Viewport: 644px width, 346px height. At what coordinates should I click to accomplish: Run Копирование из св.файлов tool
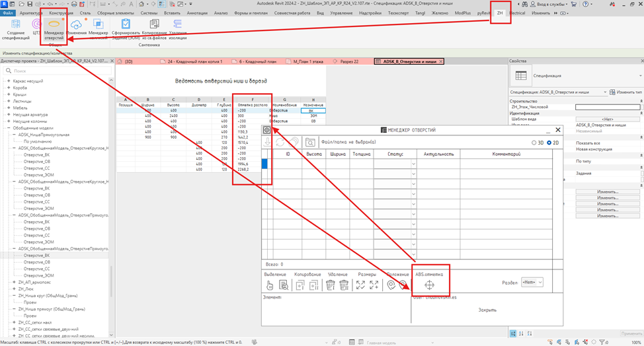(x=155, y=29)
